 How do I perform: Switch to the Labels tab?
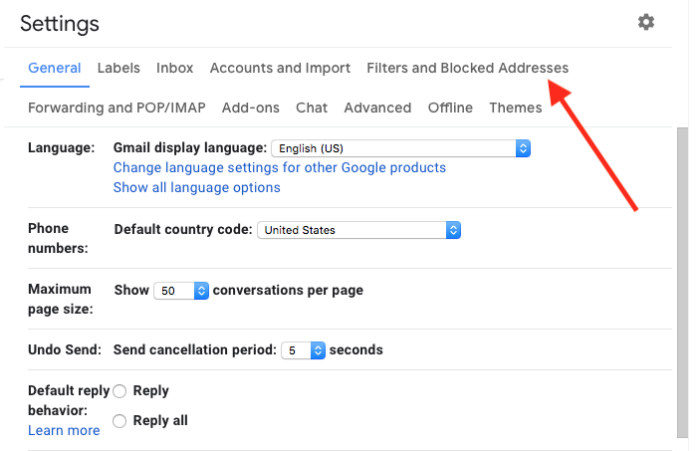click(x=118, y=68)
